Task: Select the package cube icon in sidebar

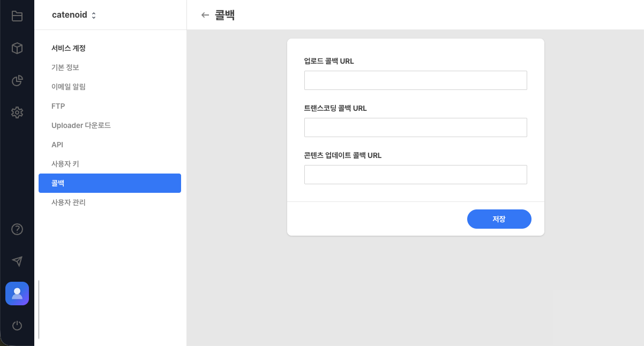Action: [x=17, y=48]
